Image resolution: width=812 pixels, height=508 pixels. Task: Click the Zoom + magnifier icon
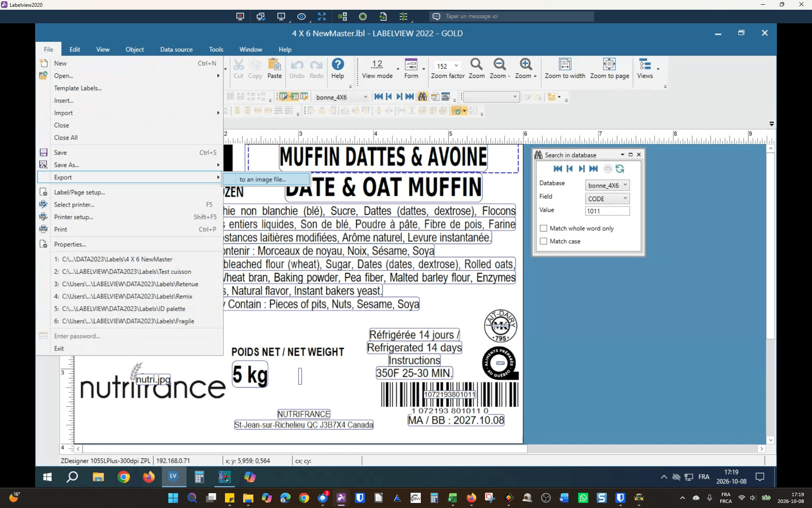pyautogui.click(x=526, y=65)
